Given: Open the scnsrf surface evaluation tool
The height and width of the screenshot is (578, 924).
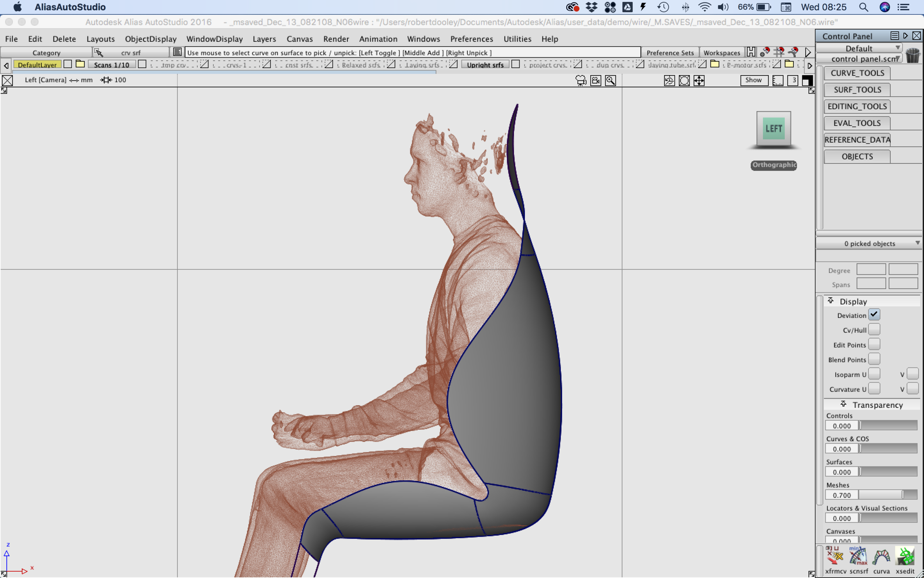Looking at the screenshot, I should click(858, 557).
